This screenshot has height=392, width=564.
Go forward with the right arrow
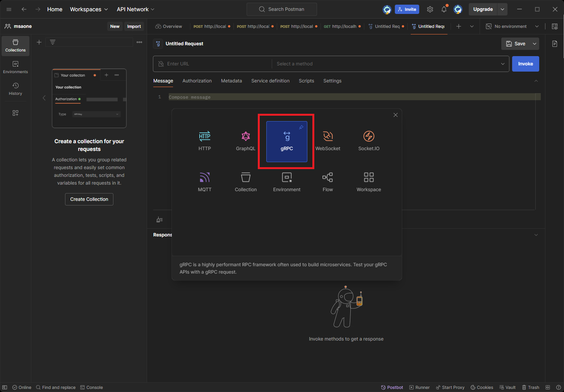point(38,9)
